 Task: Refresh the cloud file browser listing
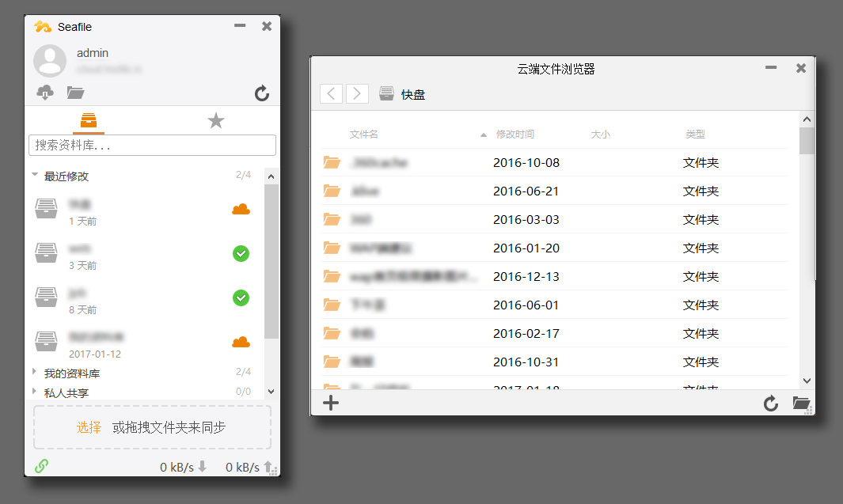point(771,404)
